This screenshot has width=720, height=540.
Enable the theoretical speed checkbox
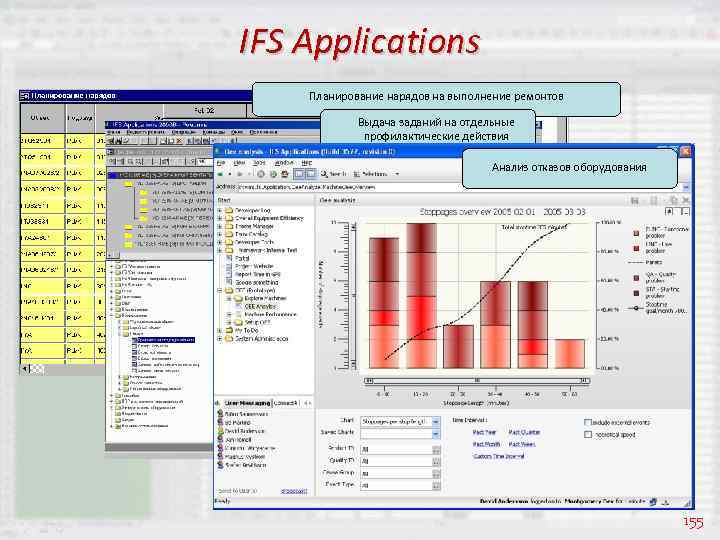tap(587, 434)
